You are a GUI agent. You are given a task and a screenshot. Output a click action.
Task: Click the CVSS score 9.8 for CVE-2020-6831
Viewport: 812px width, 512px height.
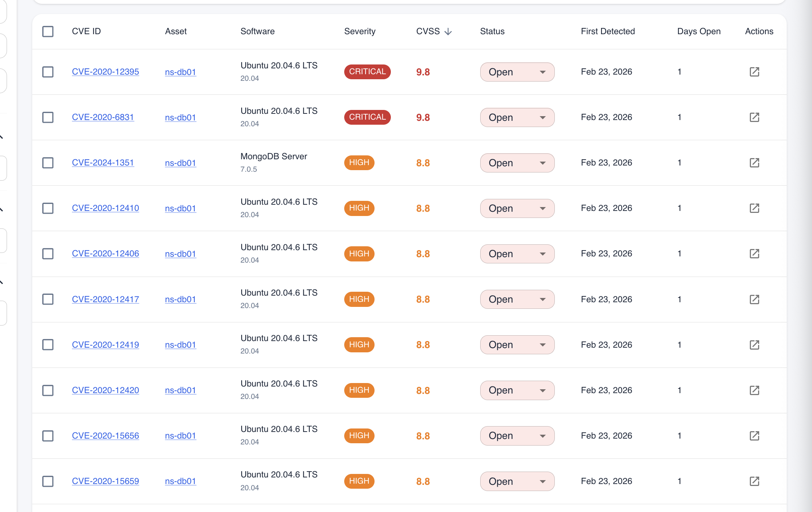point(423,117)
